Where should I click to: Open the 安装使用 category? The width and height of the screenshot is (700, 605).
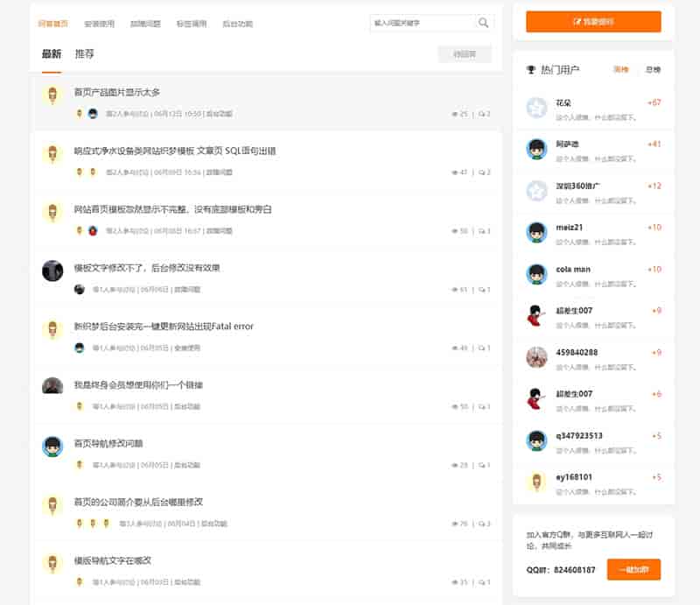99,24
